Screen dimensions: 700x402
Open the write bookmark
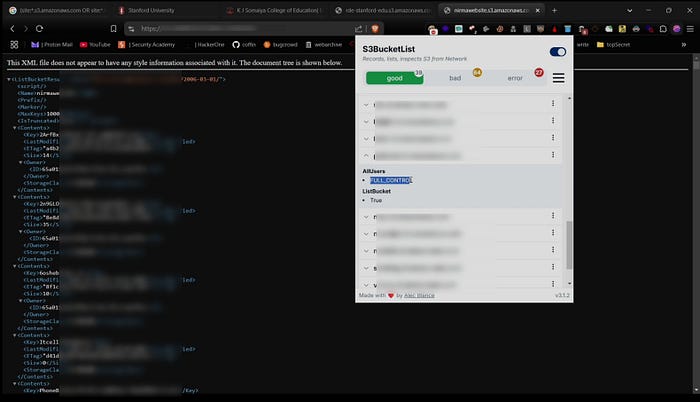point(583,45)
